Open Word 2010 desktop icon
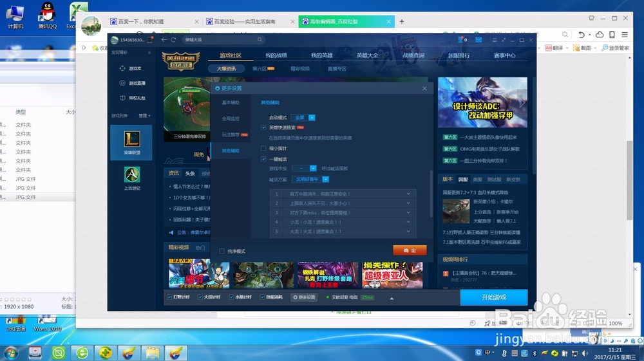Image resolution: width=644 pixels, height=361 pixels. [47, 324]
